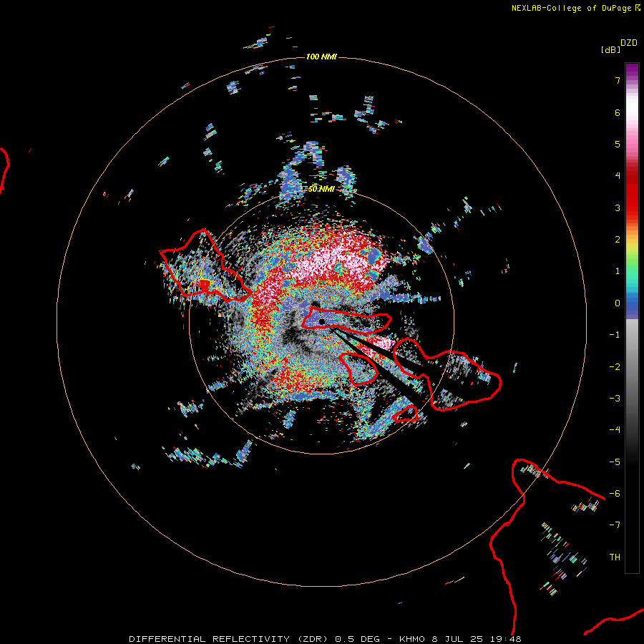
Task: Click the -6 value on the scale
Action: pyautogui.click(x=615, y=494)
